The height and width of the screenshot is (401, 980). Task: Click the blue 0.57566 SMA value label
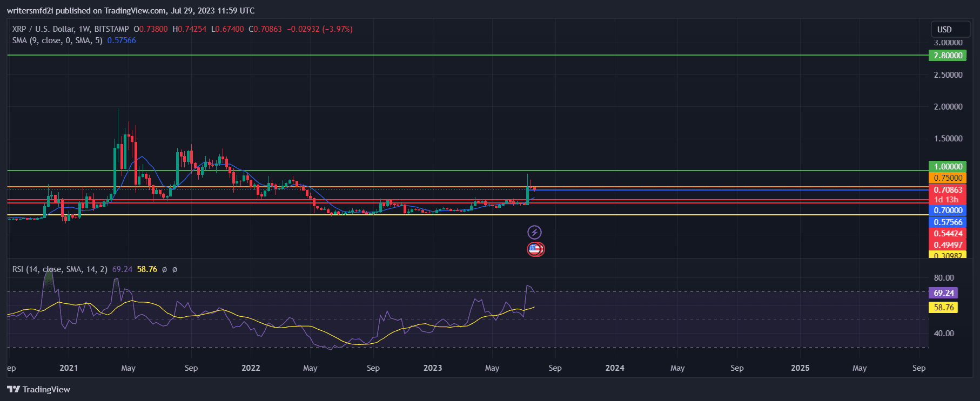click(948, 222)
